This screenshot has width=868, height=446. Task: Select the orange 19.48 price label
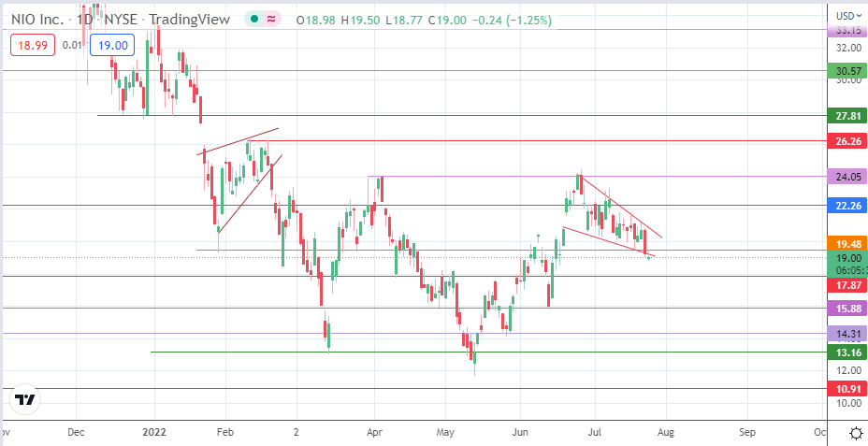[x=846, y=243]
